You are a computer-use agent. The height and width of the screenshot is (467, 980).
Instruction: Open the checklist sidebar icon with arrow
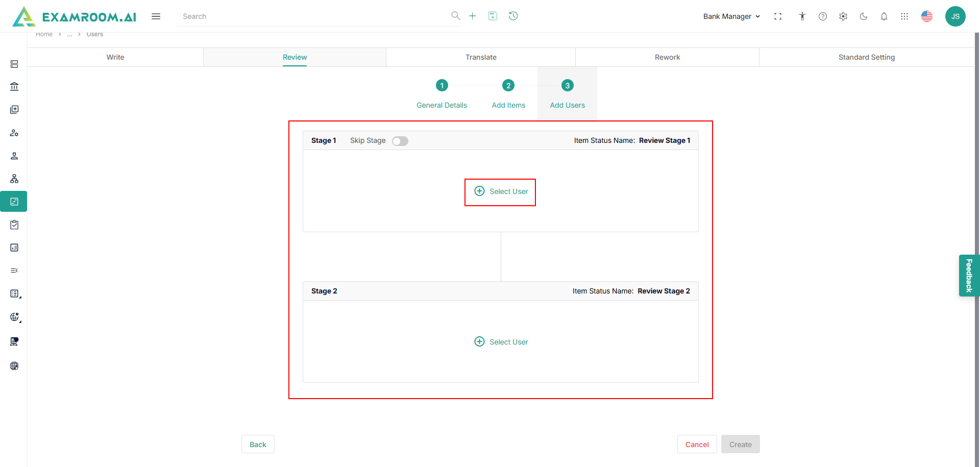(15, 294)
